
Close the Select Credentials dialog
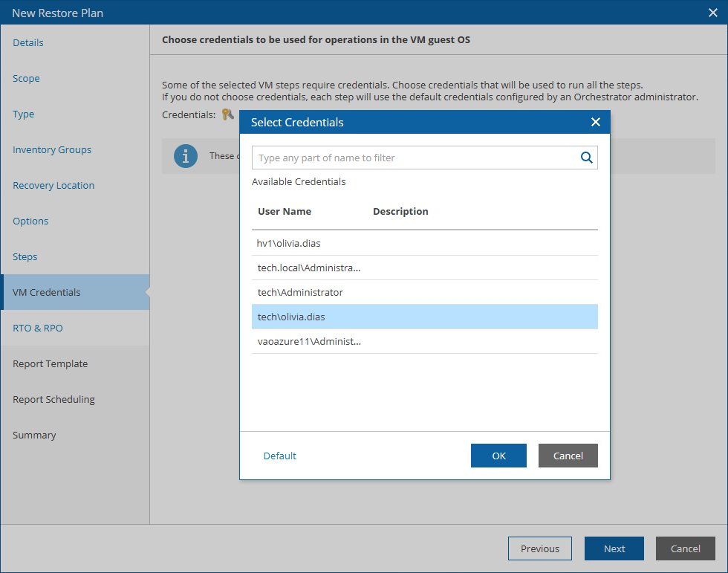pyautogui.click(x=595, y=122)
